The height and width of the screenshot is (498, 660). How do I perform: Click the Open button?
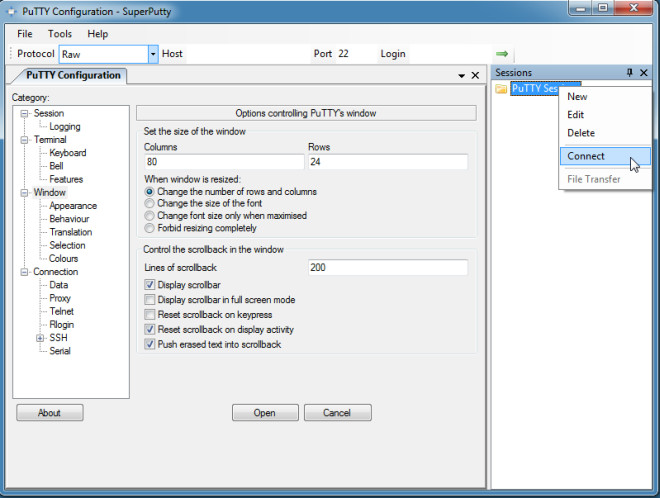point(265,413)
